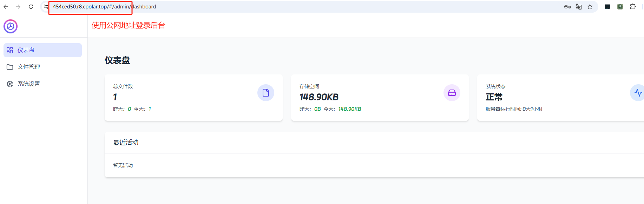This screenshot has width=644, height=204.
Task: Click the browser forward arrow
Action: coord(18,7)
